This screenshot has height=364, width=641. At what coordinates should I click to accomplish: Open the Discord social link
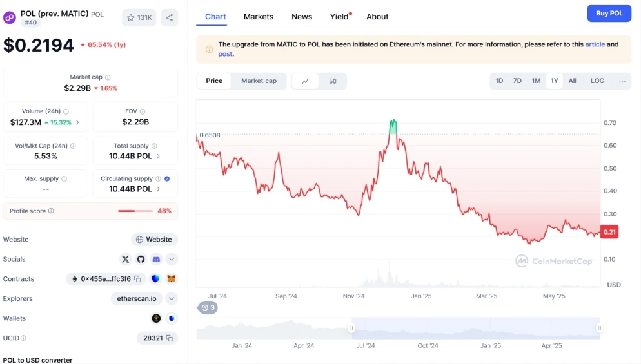(156, 260)
